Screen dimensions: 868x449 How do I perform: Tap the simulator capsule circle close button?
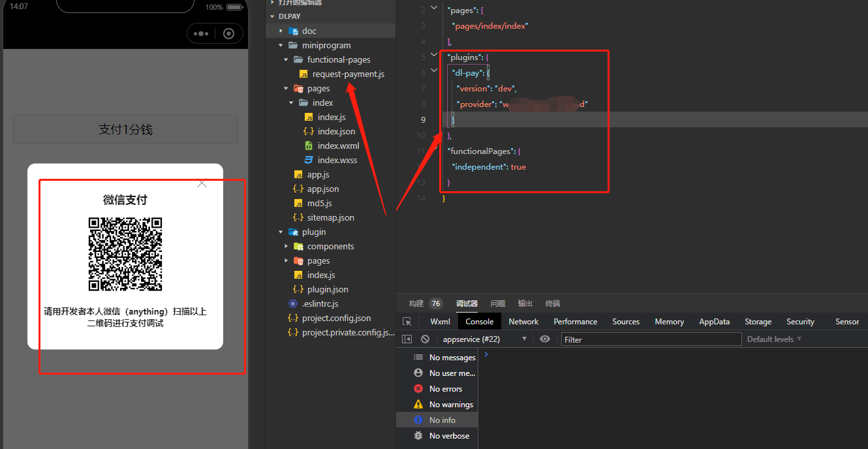[228, 33]
